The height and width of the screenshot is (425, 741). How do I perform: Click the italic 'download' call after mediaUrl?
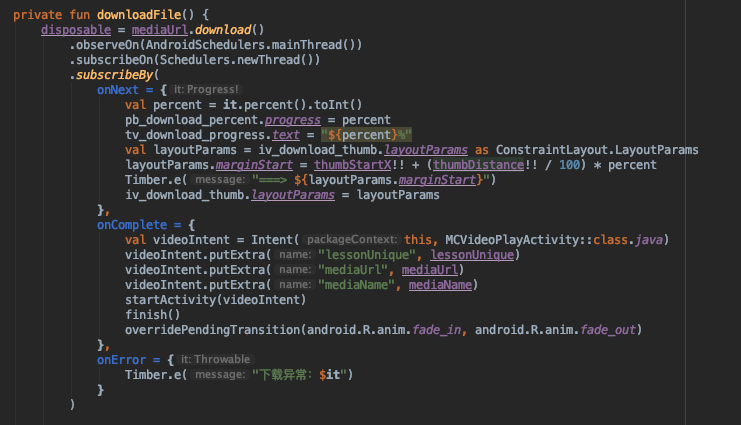tap(223, 30)
